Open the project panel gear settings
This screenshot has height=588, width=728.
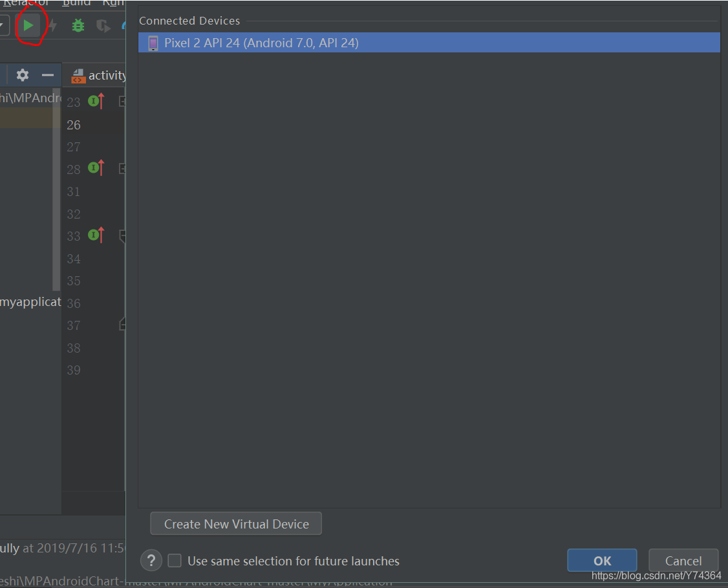click(23, 75)
